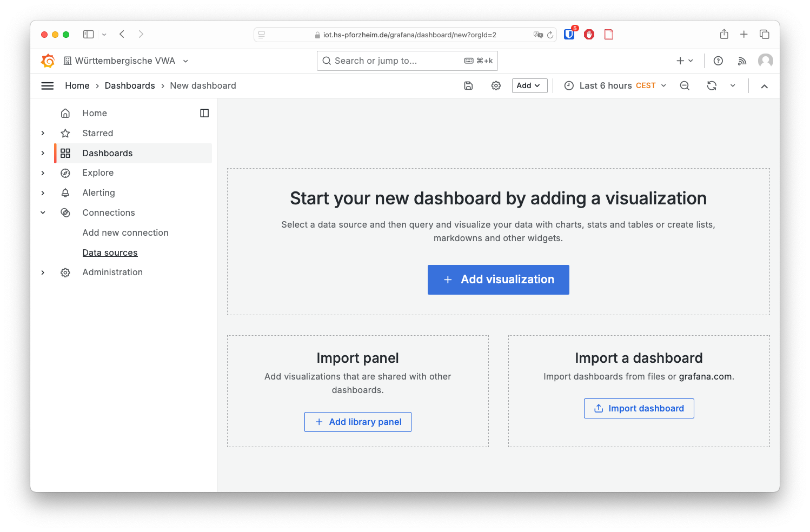Image resolution: width=810 pixels, height=532 pixels.
Task: Open Explore using the compass icon
Action: coord(65,172)
